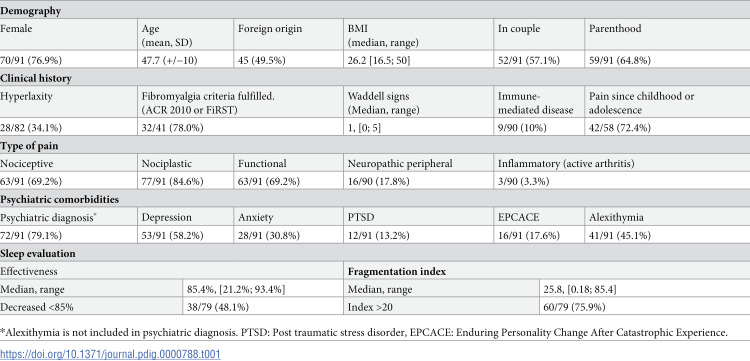
Task: Click the Waddell signs value 1, [0; 5]
Action: point(364,128)
